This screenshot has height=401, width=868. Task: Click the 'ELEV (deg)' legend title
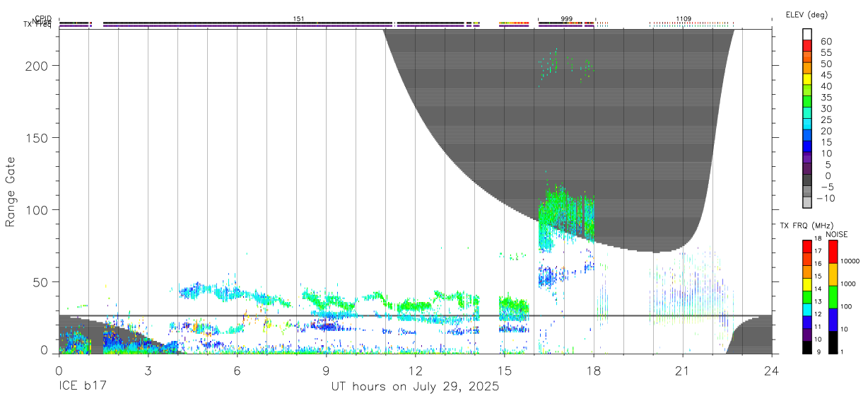tap(807, 14)
